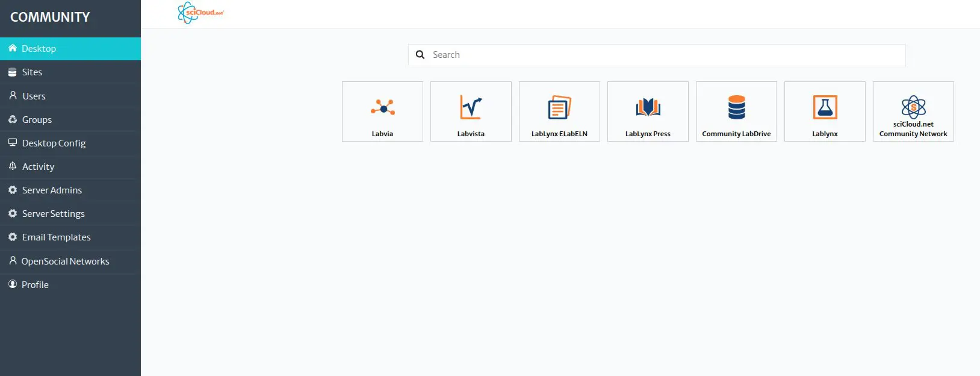Image resolution: width=980 pixels, height=376 pixels.
Task: Open Server Settings menu item
Action: pyautogui.click(x=70, y=213)
